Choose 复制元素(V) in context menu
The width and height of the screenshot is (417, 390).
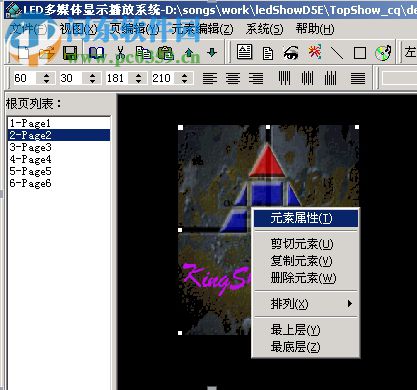(x=306, y=261)
